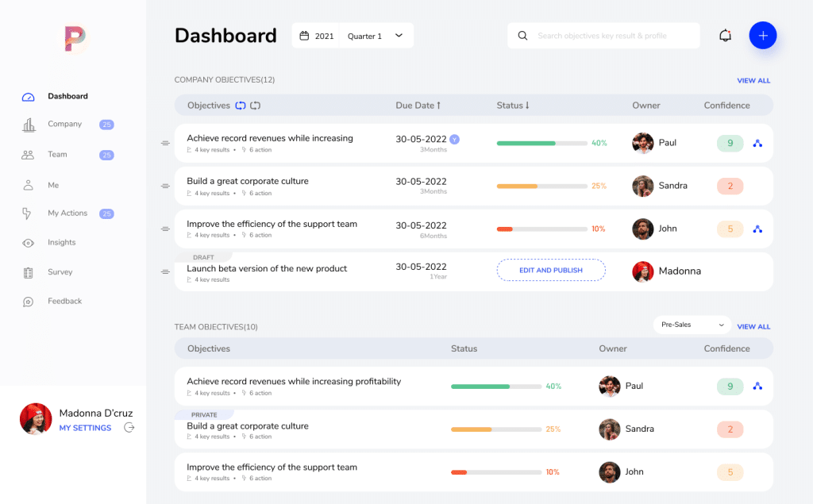Click the notification bell icon
The height and width of the screenshot is (504, 813).
tap(725, 35)
